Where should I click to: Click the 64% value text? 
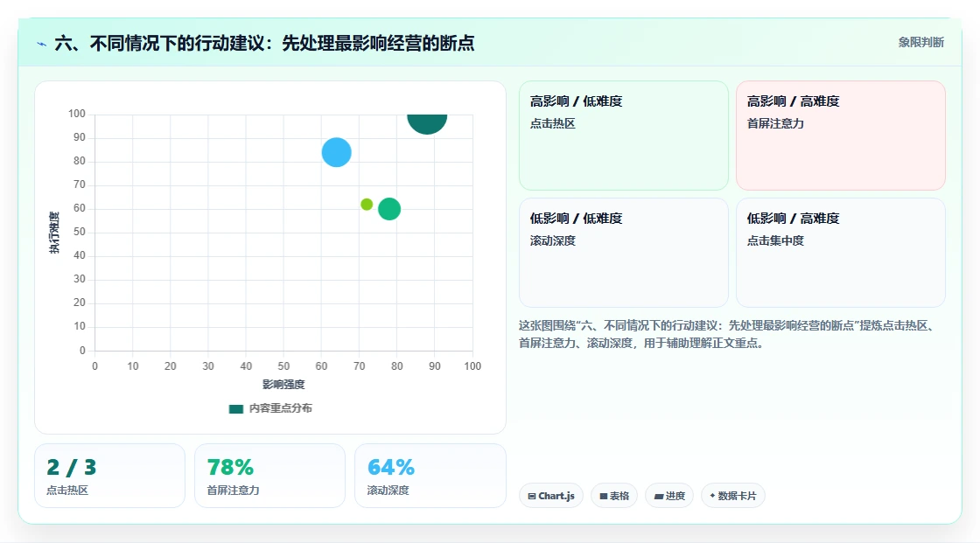pyautogui.click(x=391, y=468)
